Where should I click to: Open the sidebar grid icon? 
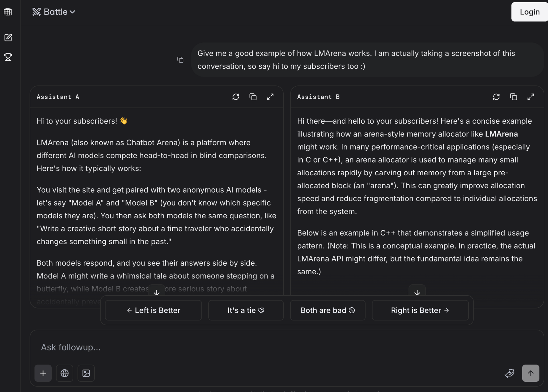tap(8, 12)
